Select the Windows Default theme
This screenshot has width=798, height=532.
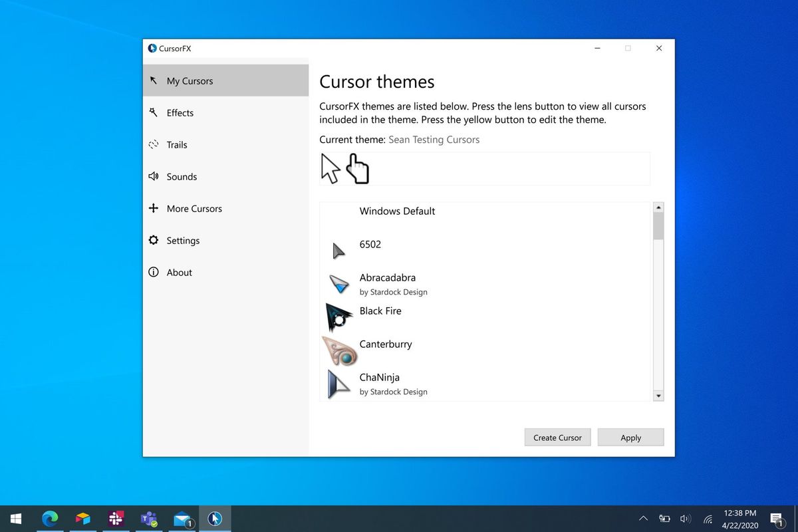397,211
